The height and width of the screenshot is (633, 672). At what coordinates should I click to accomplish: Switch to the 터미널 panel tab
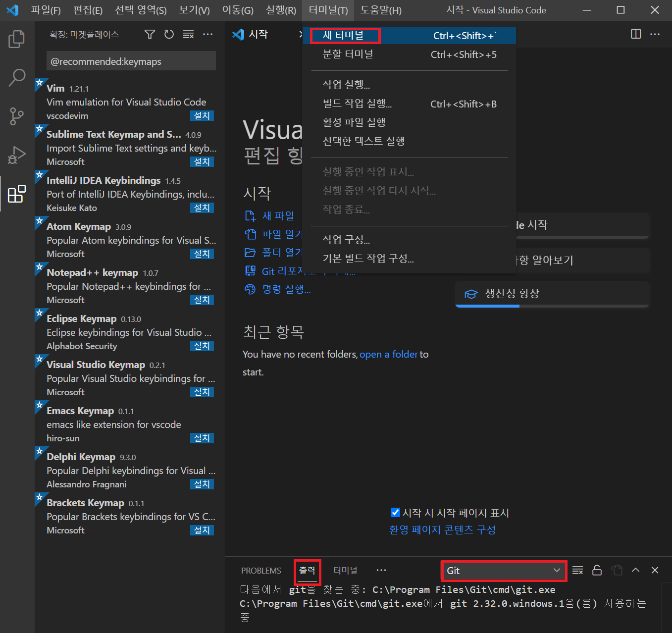coord(345,571)
